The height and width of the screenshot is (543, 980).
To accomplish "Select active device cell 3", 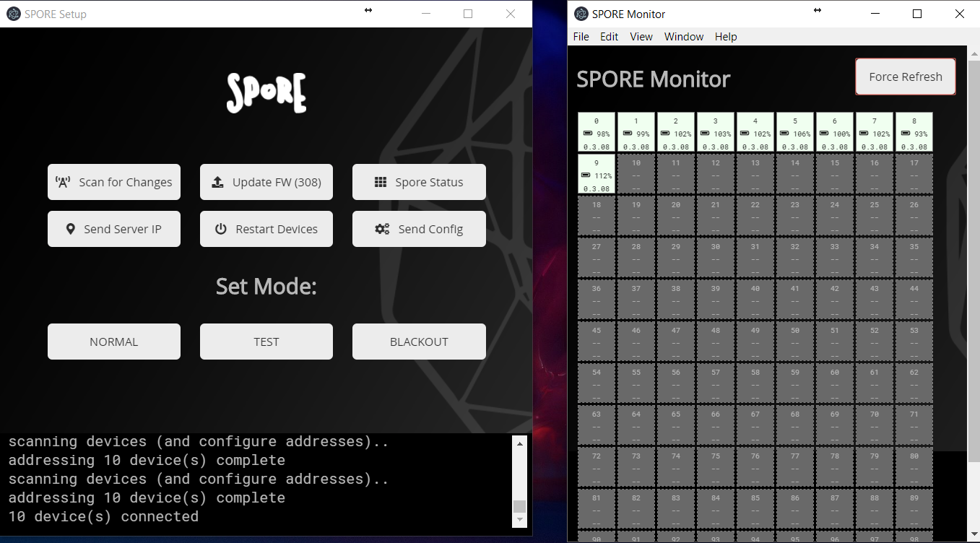I will point(716,132).
